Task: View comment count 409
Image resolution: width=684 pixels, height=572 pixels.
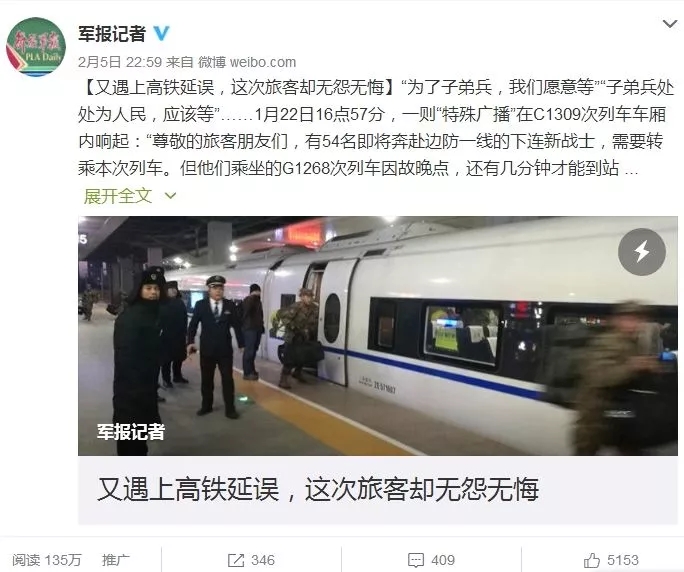Action: pyautogui.click(x=443, y=560)
